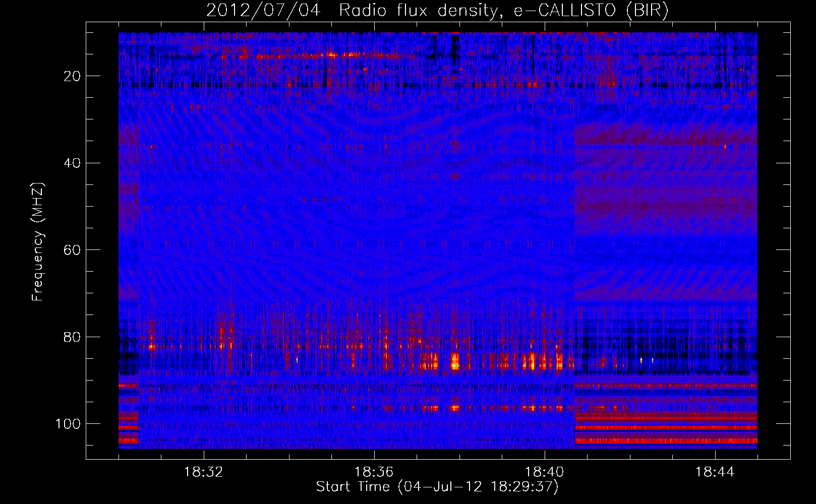Screen dimensions: 816x504
Task: Click the 20 frequency tick label
Action: 73,76
